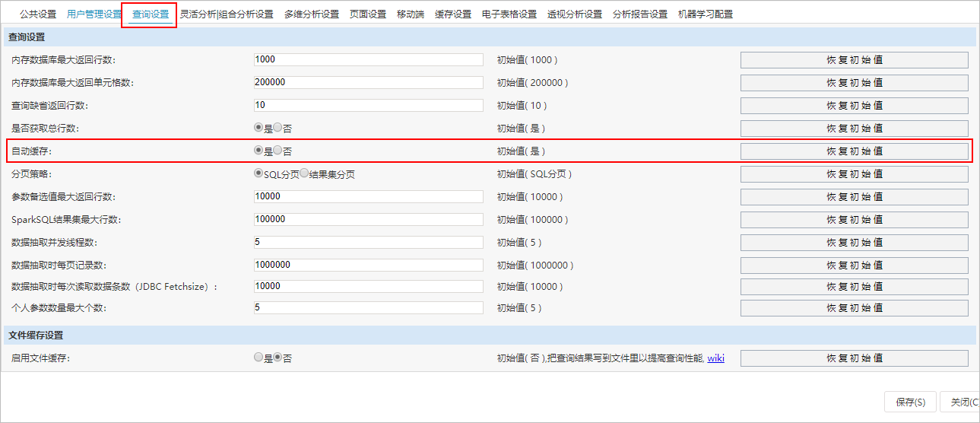Restore default for 参数备选值最大返回行数
980x423 pixels.
coord(855,197)
